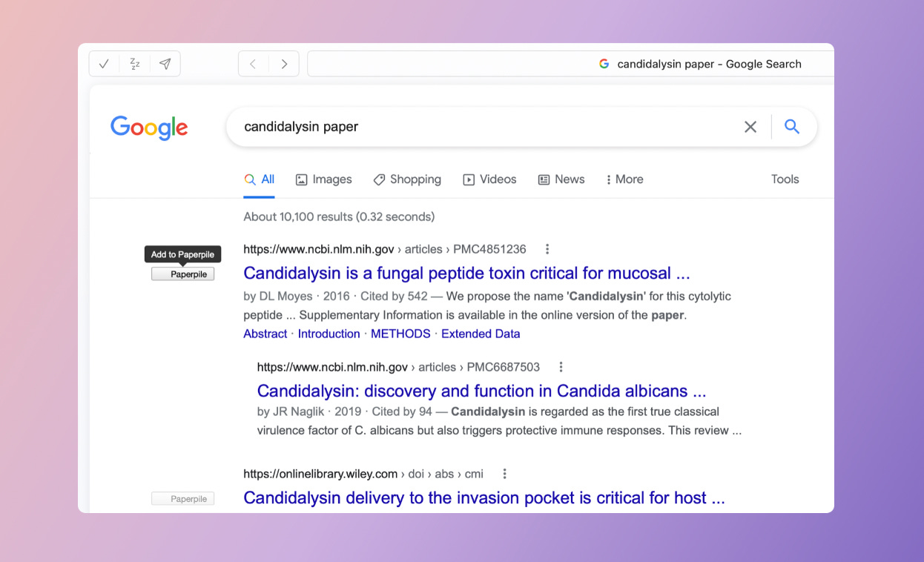The width and height of the screenshot is (924, 562).
Task: Click the checkmark icon in toolbar
Action: [104, 64]
